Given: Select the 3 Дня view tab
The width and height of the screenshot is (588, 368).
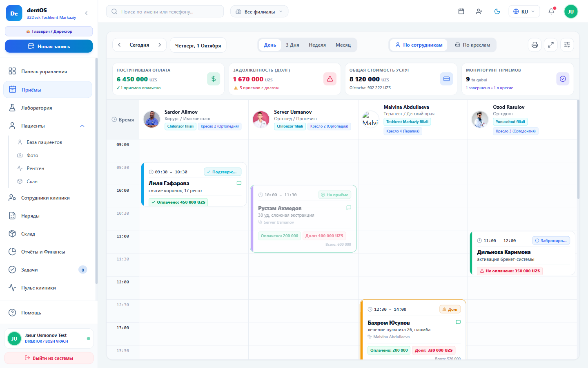Looking at the screenshot, I should tap(292, 45).
